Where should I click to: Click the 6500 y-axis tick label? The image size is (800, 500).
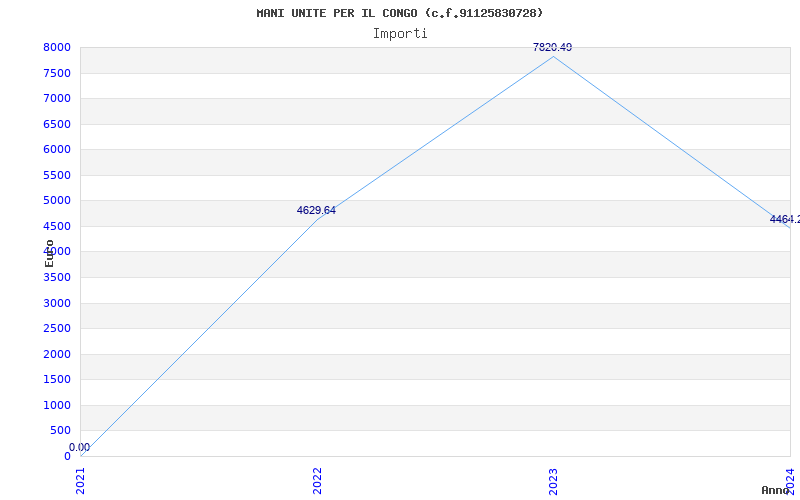57,124
